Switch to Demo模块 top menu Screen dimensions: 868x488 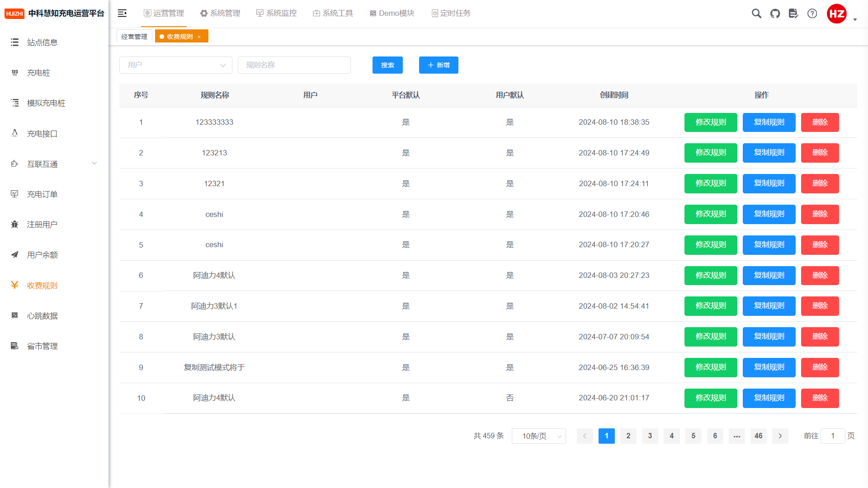(392, 14)
